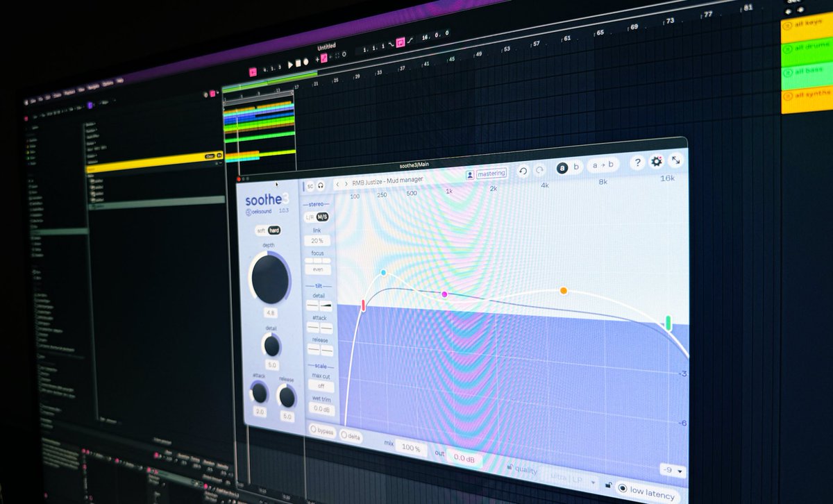
Task: Select the B state in soothe3
Action: (576, 167)
